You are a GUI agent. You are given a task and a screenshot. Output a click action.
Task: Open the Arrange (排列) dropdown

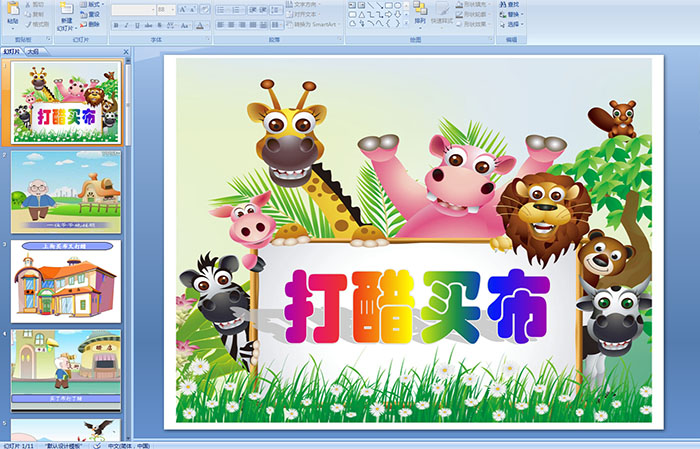coord(420,13)
